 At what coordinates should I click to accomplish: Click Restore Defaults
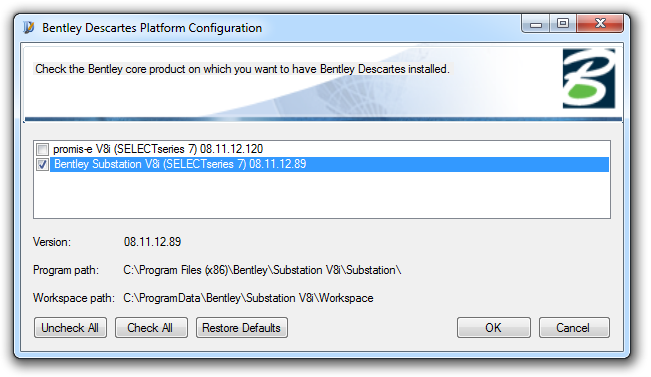pyautogui.click(x=242, y=328)
